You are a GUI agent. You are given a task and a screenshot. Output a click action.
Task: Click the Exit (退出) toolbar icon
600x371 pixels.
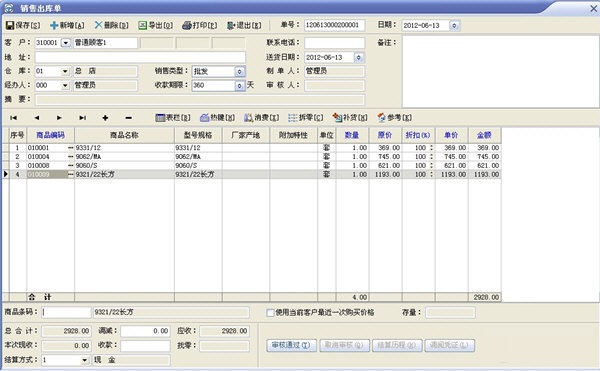(x=231, y=25)
